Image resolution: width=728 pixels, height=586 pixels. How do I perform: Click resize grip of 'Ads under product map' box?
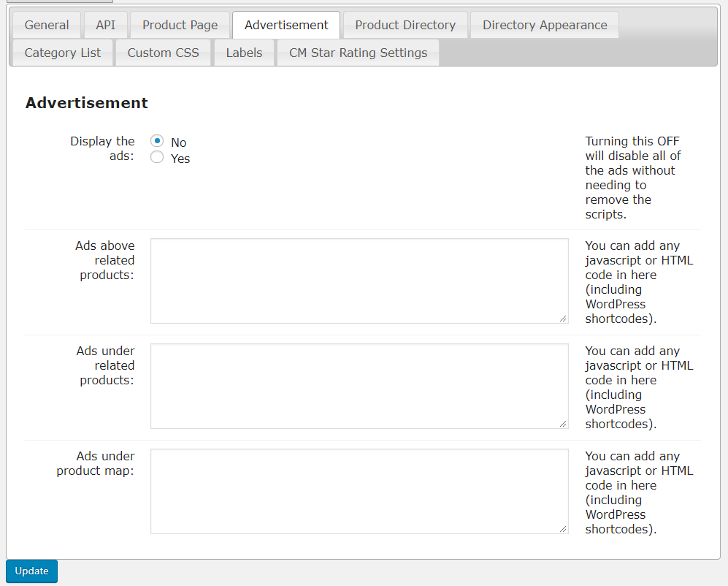[563, 528]
